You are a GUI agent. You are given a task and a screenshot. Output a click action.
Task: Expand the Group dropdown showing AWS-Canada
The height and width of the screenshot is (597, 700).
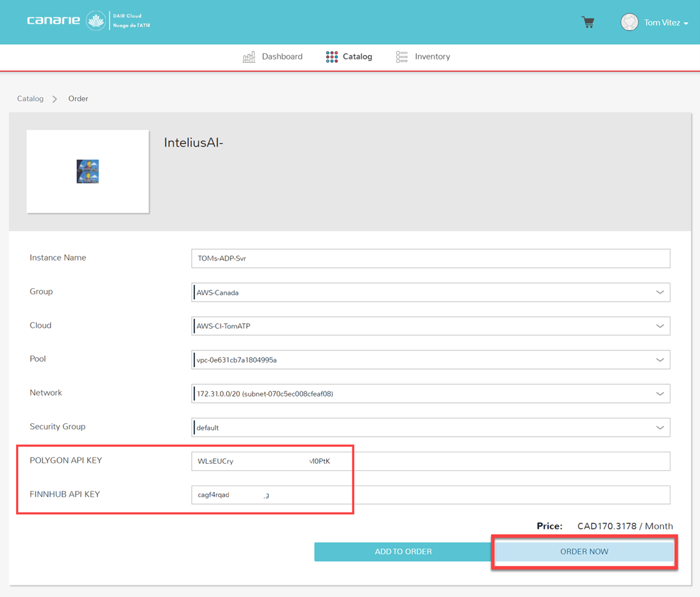(431, 293)
